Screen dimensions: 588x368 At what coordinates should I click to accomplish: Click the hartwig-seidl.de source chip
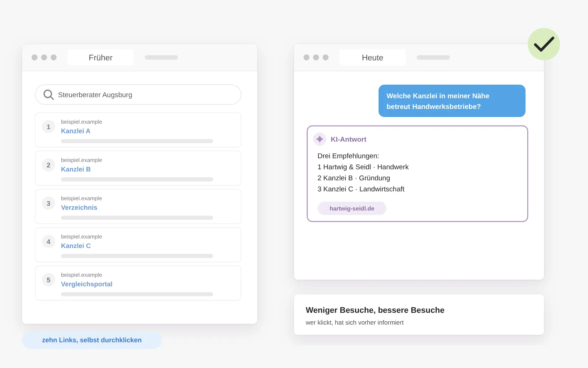pyautogui.click(x=352, y=208)
